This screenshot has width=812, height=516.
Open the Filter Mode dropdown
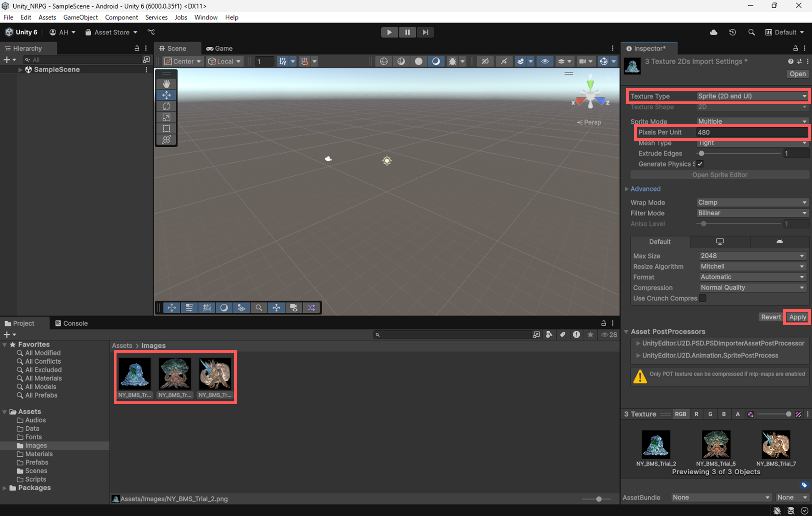coord(751,213)
